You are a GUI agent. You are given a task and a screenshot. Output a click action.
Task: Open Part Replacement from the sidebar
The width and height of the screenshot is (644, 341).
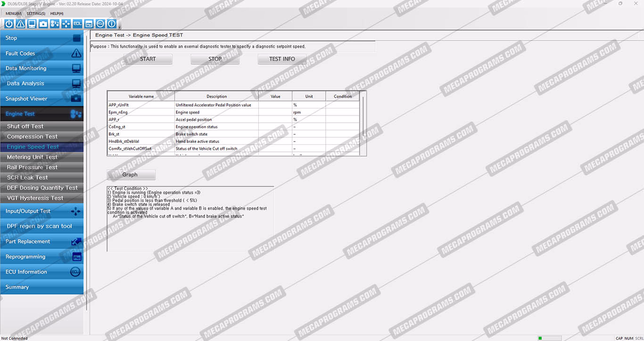click(x=42, y=241)
